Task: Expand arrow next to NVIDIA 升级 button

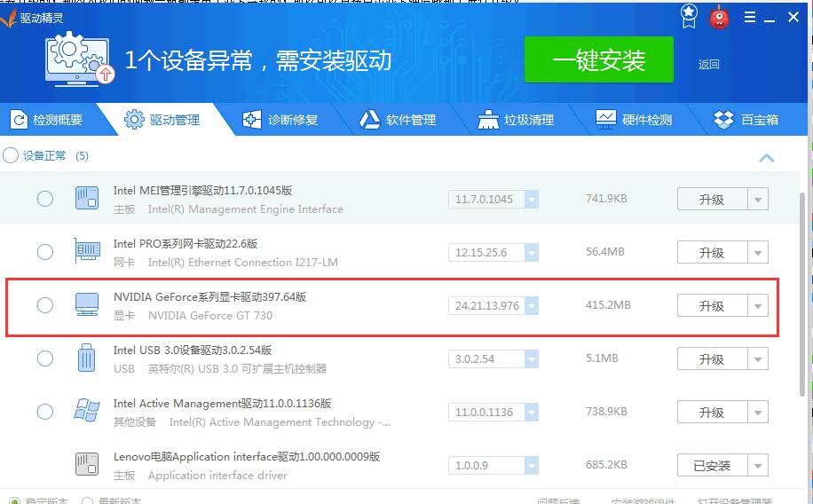Action: [757, 306]
